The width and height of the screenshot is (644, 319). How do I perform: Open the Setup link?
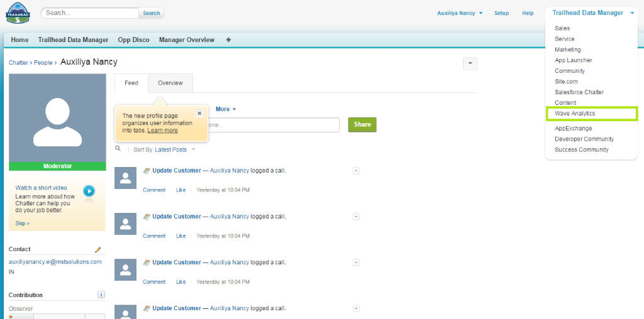coord(501,13)
